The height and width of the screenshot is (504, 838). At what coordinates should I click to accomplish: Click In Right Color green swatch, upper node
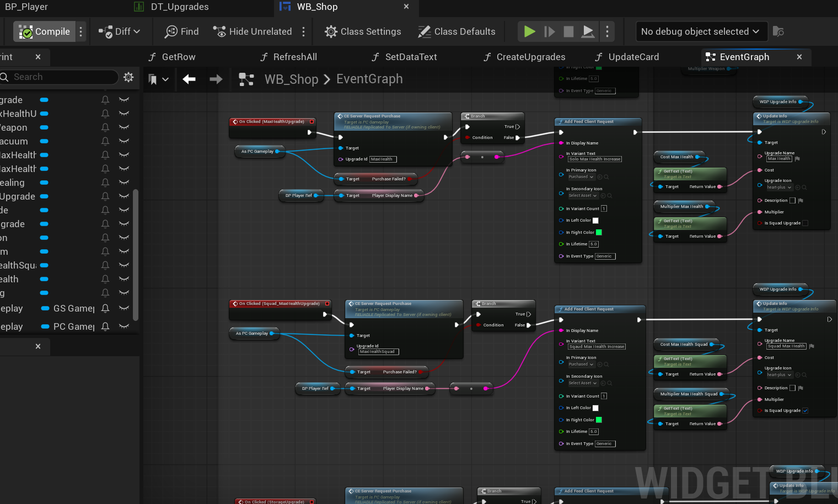pos(599,232)
